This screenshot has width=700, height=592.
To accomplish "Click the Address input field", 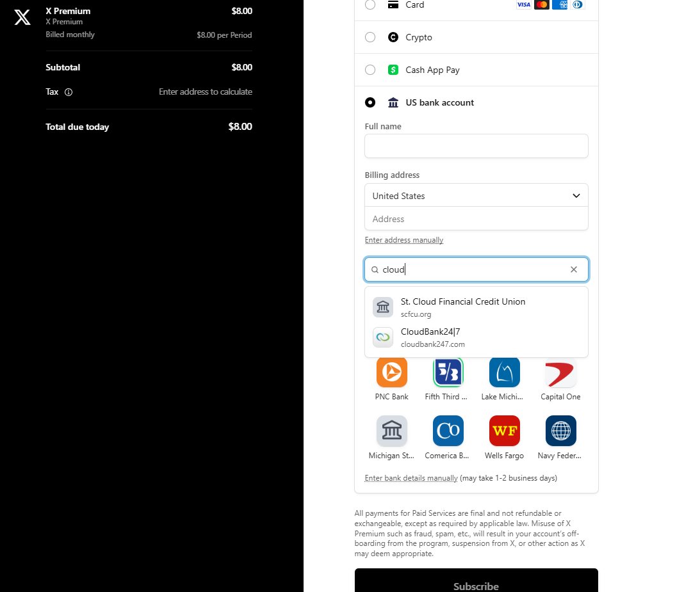I will tap(476, 219).
